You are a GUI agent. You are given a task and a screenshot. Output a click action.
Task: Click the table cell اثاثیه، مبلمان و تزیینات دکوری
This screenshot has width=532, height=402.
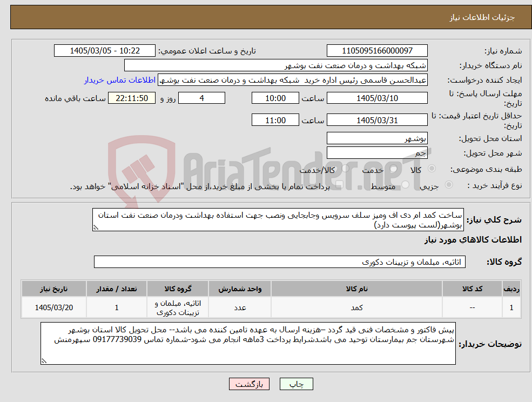coord(178,307)
